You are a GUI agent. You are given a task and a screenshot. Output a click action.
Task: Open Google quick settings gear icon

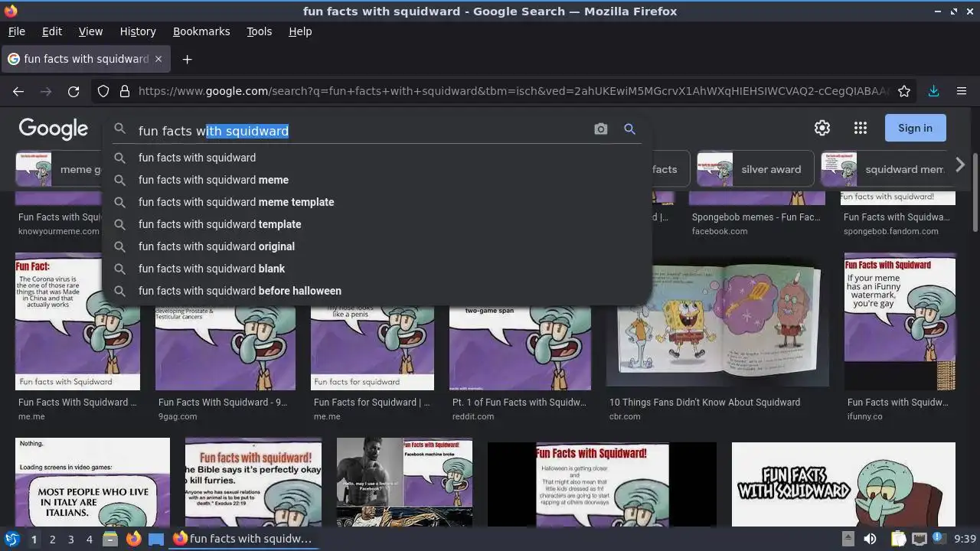822,128
